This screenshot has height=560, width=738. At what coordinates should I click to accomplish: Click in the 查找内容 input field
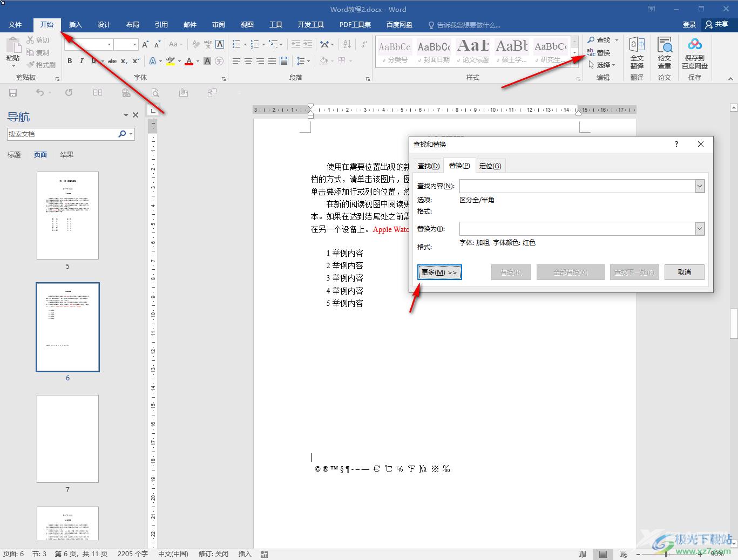click(577, 186)
